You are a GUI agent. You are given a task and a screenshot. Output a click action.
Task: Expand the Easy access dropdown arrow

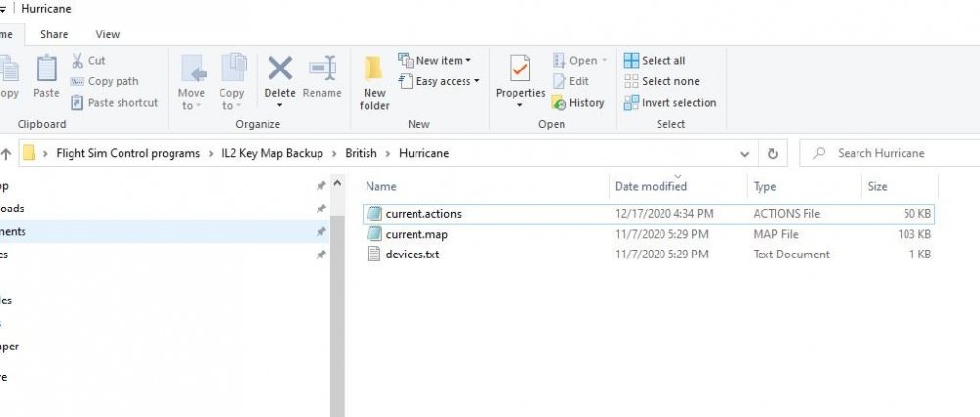coord(477,81)
